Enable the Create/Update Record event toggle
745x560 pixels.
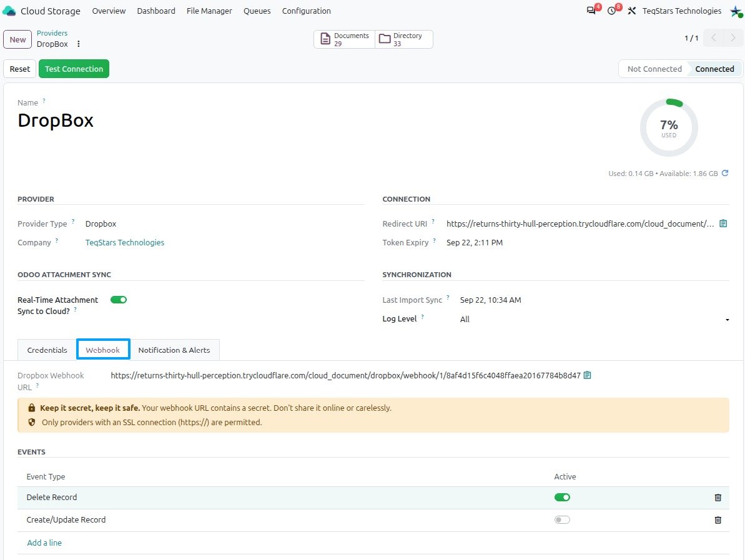562,519
